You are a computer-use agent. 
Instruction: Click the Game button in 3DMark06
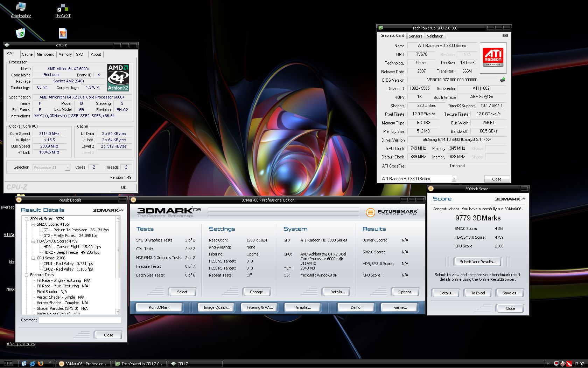point(400,307)
